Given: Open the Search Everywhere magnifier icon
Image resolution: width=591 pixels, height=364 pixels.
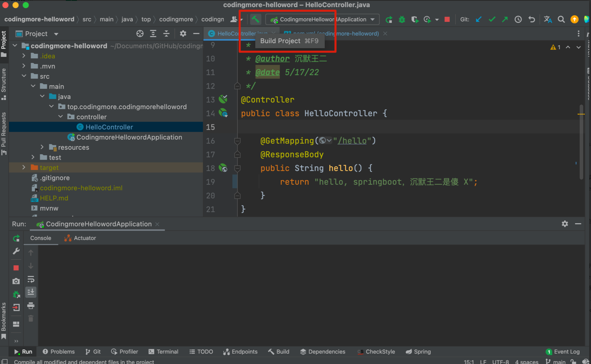Looking at the screenshot, I should [x=561, y=19].
